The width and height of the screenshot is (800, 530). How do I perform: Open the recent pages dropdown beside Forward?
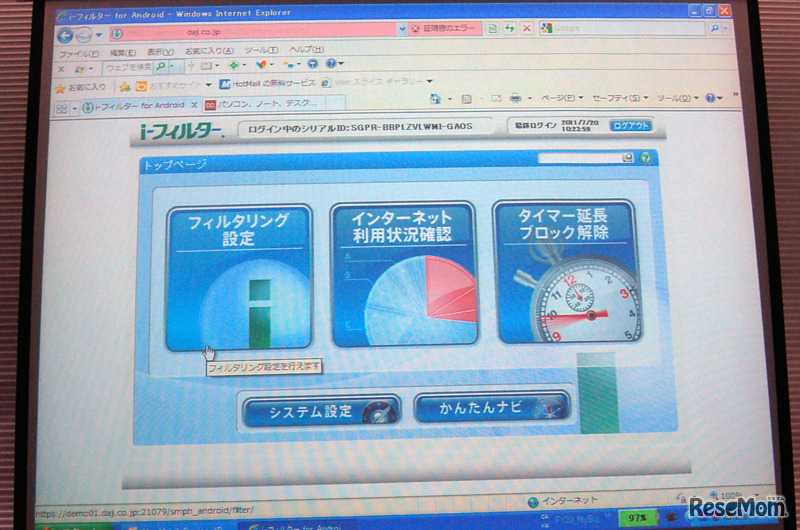(x=99, y=35)
